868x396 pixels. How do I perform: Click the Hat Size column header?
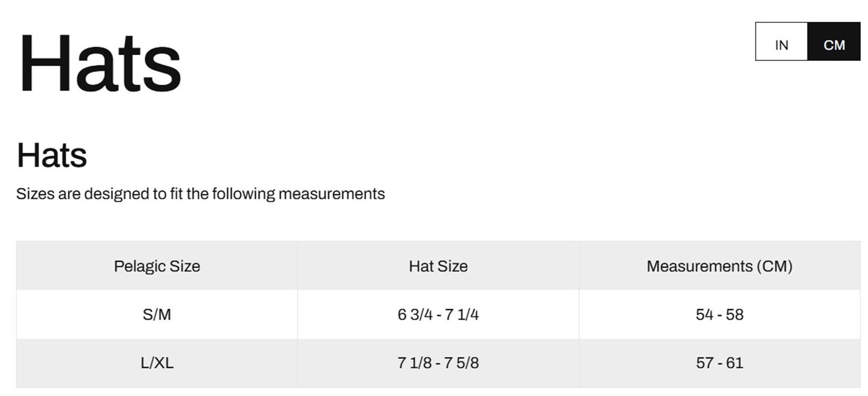pyautogui.click(x=438, y=266)
